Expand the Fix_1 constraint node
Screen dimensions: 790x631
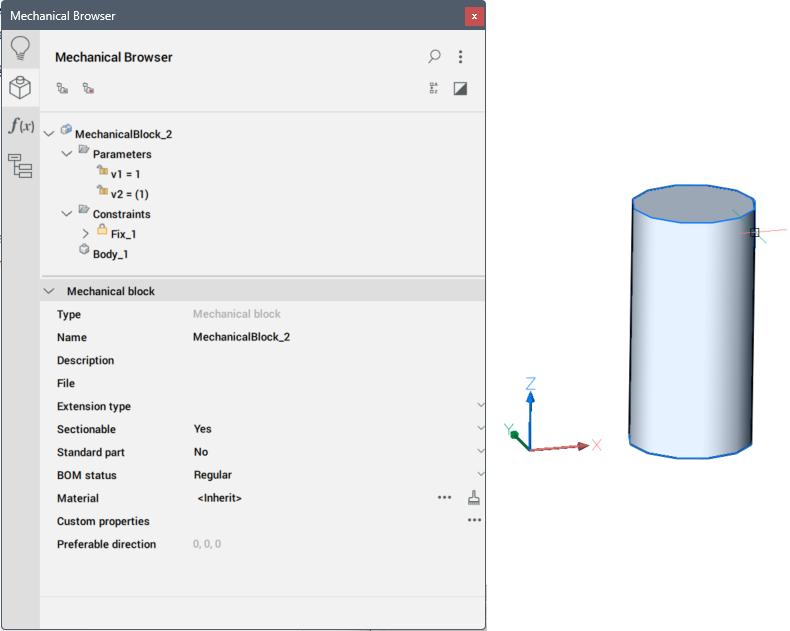point(85,234)
